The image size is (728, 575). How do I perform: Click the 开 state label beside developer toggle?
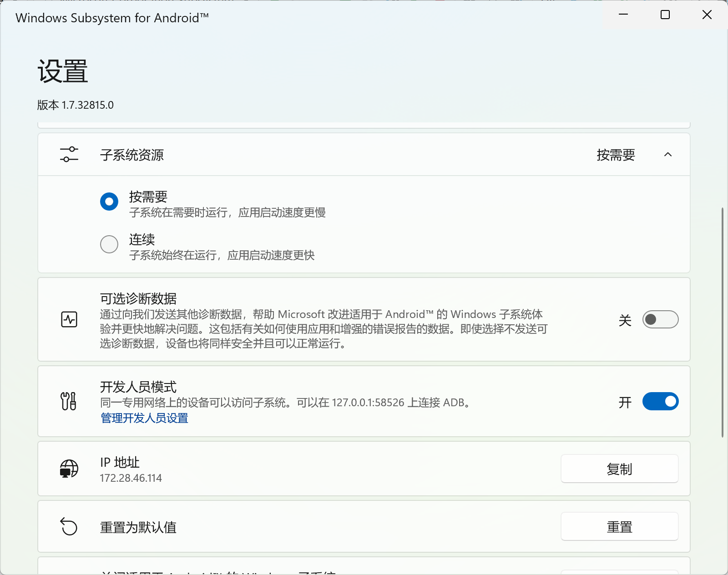[x=625, y=402]
